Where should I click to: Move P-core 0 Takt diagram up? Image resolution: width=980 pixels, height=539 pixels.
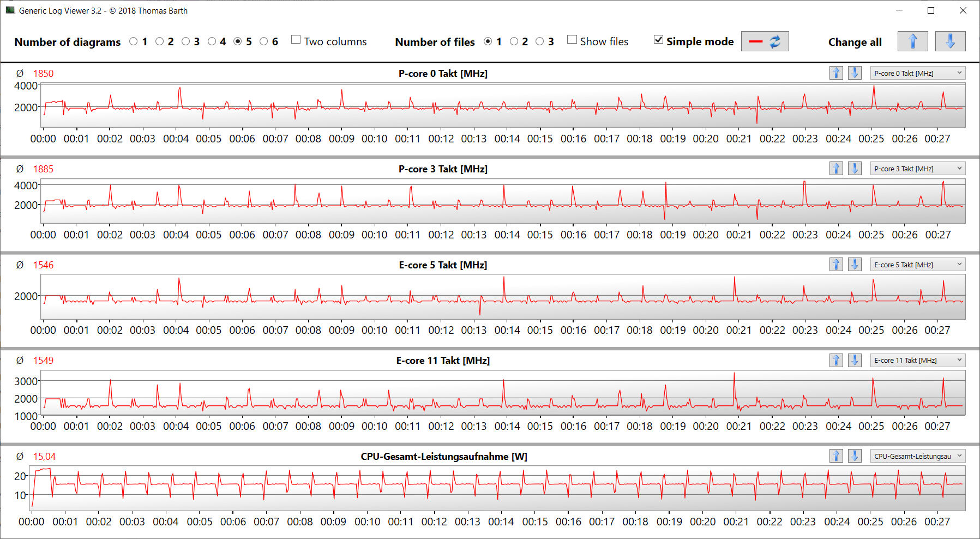pos(836,73)
